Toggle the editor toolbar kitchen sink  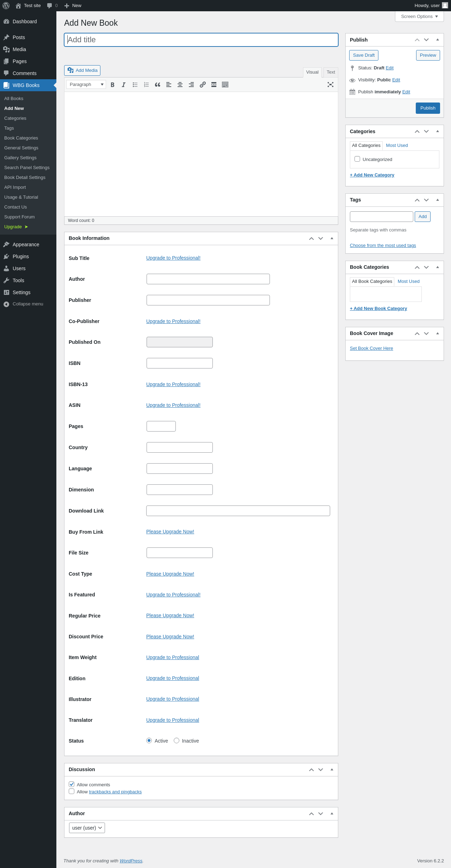225,85
